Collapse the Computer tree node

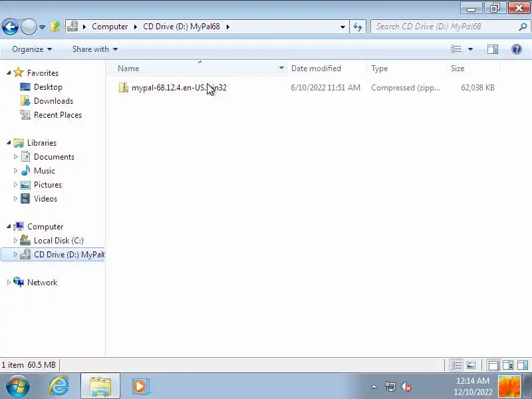coord(9,226)
